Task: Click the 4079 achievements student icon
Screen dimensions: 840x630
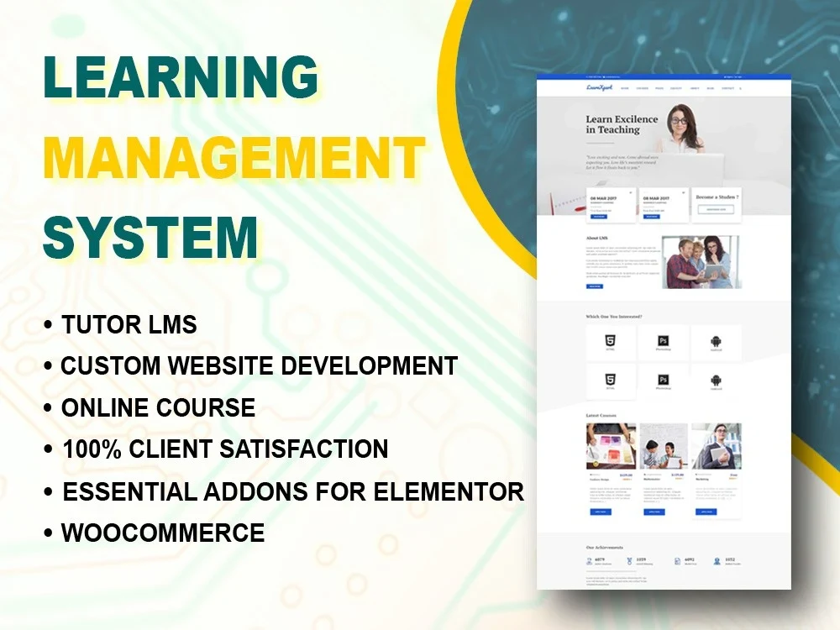Action: pos(590,561)
